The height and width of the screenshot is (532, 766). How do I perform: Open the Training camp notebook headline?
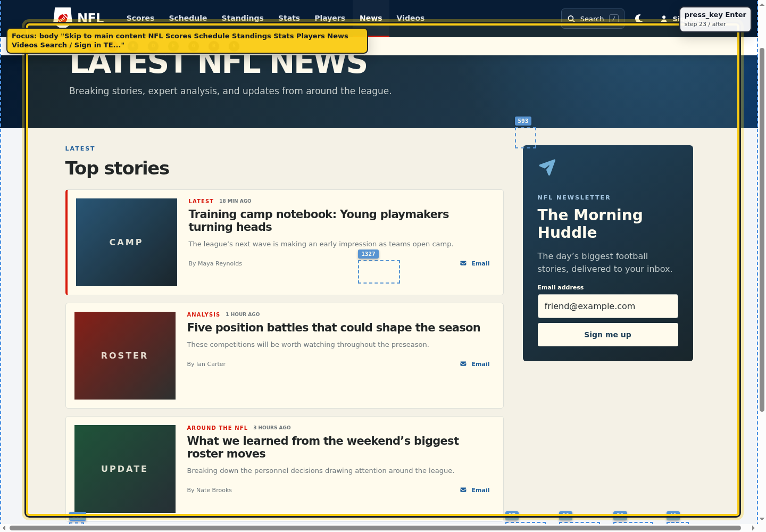pos(319,221)
